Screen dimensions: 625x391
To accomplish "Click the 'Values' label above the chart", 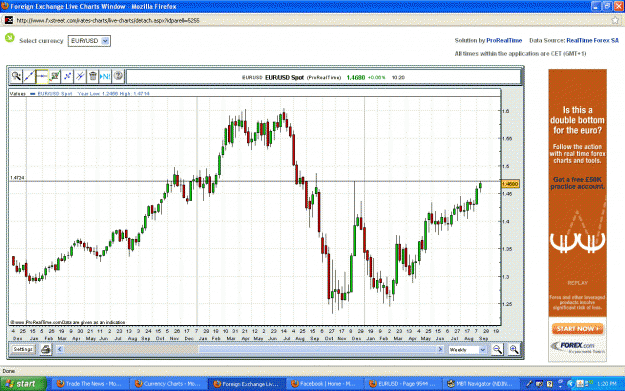I will click(x=18, y=94).
